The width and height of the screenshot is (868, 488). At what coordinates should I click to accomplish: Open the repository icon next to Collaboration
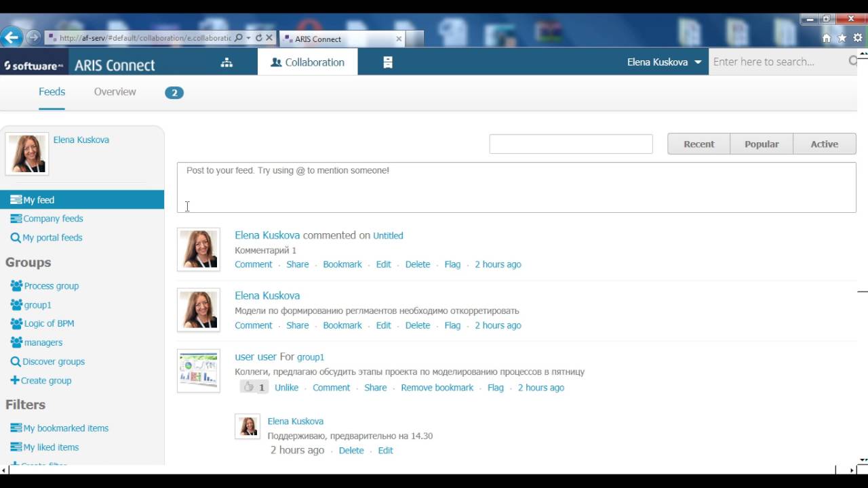point(388,62)
